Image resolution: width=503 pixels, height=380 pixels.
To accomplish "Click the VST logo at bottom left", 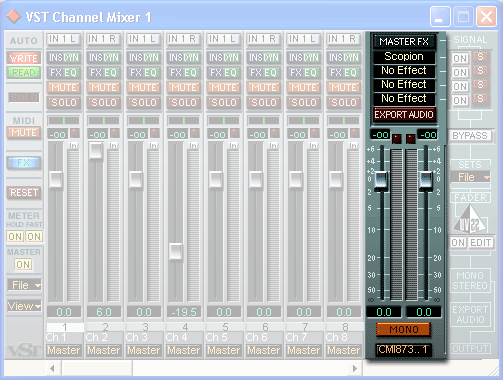I will pyautogui.click(x=24, y=350).
